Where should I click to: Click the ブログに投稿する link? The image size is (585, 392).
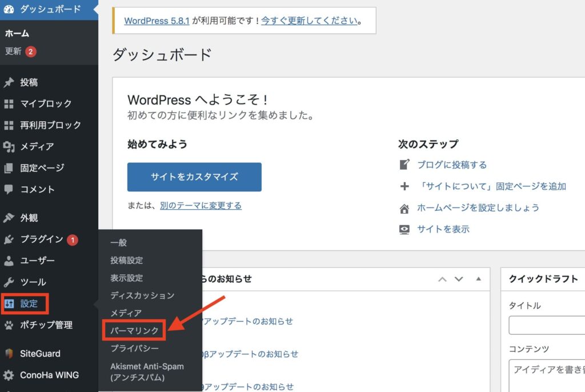coord(452,165)
